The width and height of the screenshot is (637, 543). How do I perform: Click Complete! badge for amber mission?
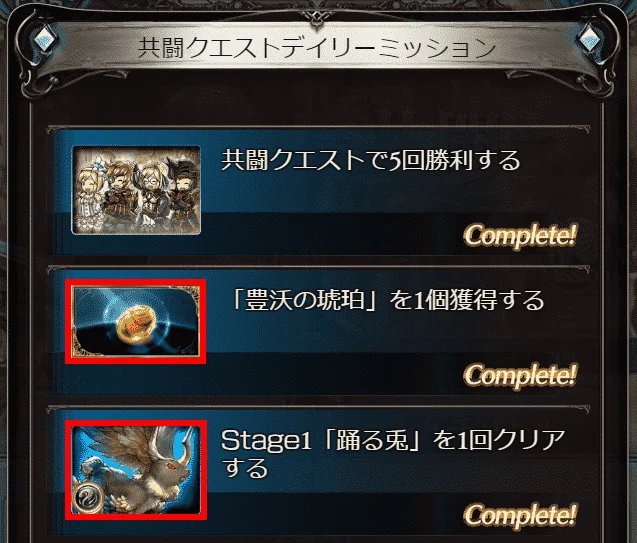click(520, 375)
